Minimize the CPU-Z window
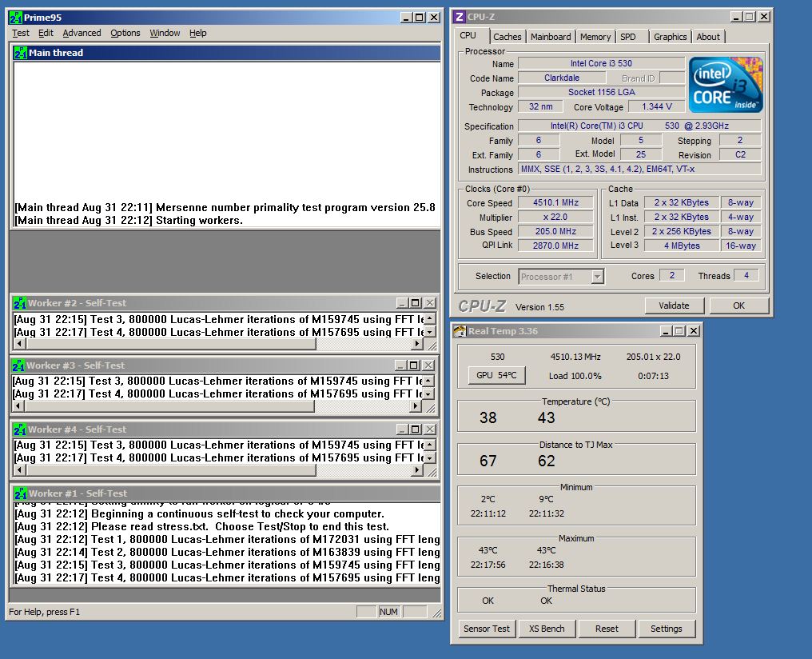Screen dimensions: 812x659 point(736,17)
